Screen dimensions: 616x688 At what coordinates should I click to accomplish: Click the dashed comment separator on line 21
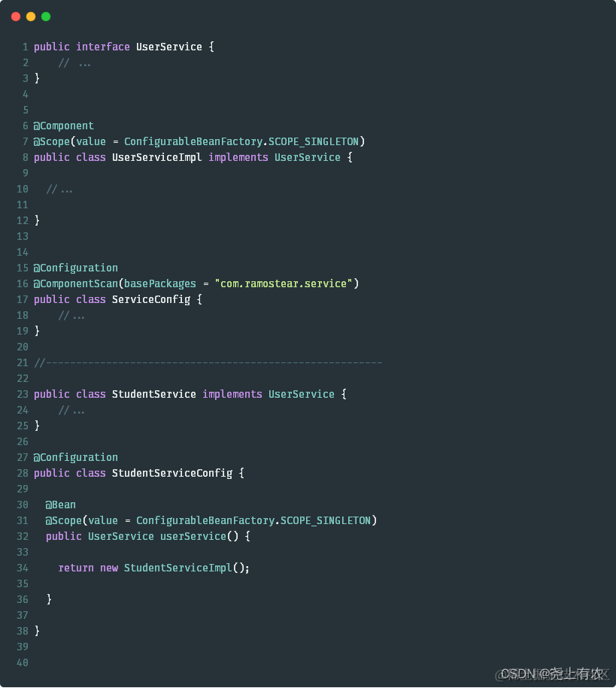[x=208, y=363]
